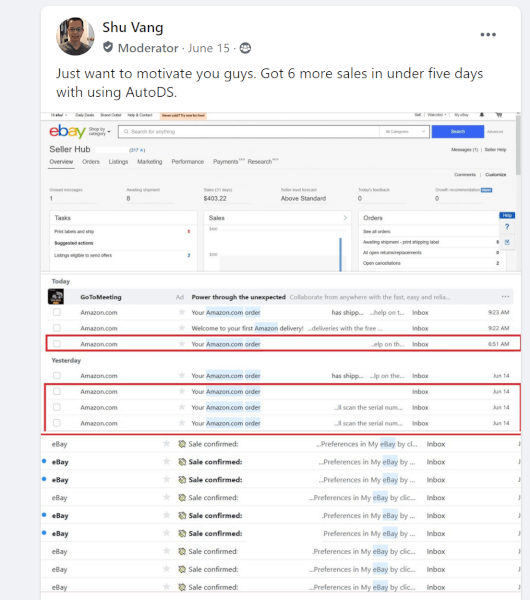Open the Welcome to your first Amazon delivery email
This screenshot has width=530, height=600.
coord(281,328)
